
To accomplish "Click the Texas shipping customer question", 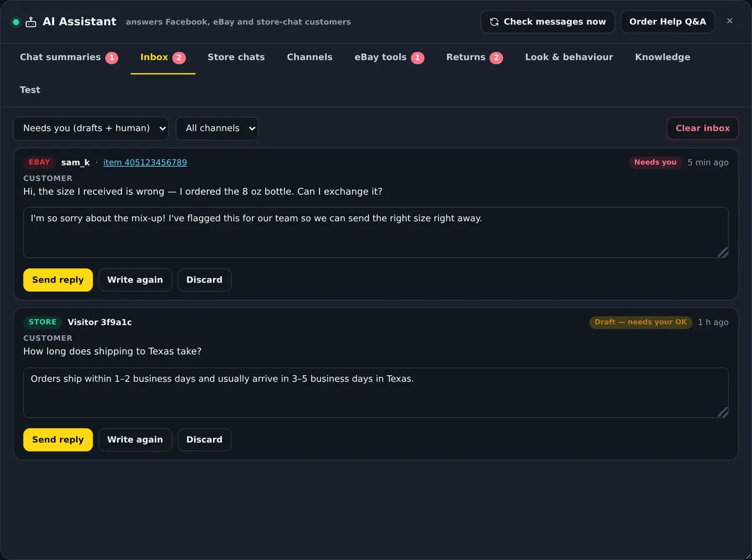I will pos(112,351).
